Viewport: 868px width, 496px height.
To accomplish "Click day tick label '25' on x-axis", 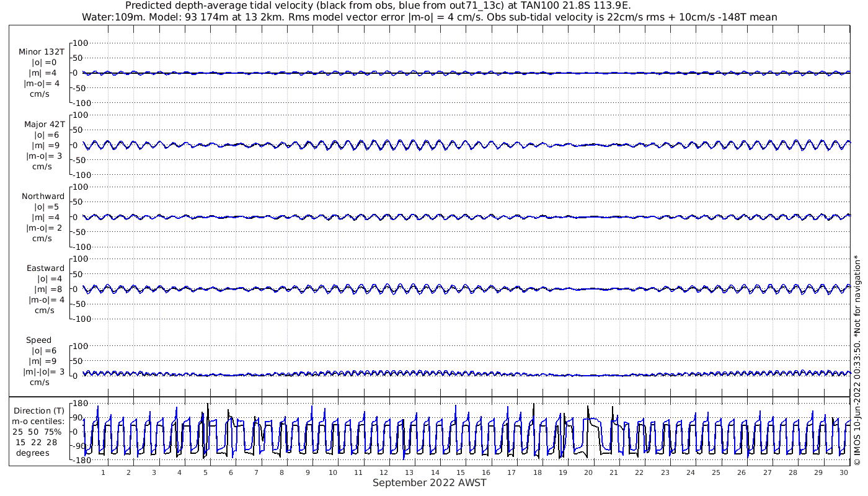I will (716, 472).
